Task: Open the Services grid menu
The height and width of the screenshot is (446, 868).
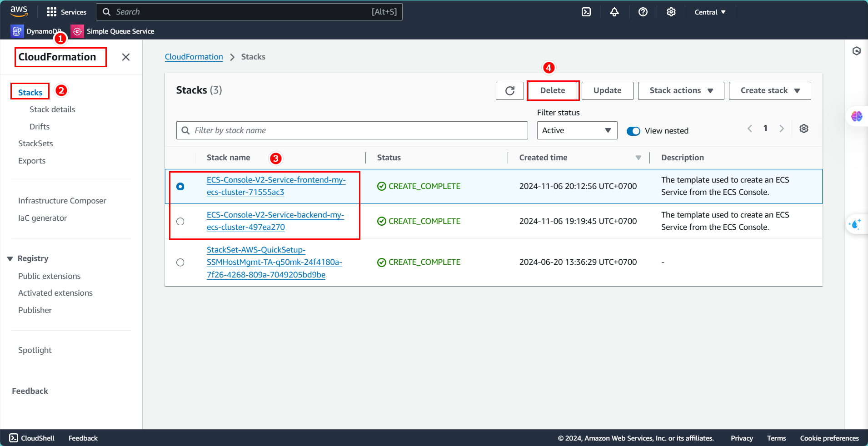Action: (x=66, y=12)
